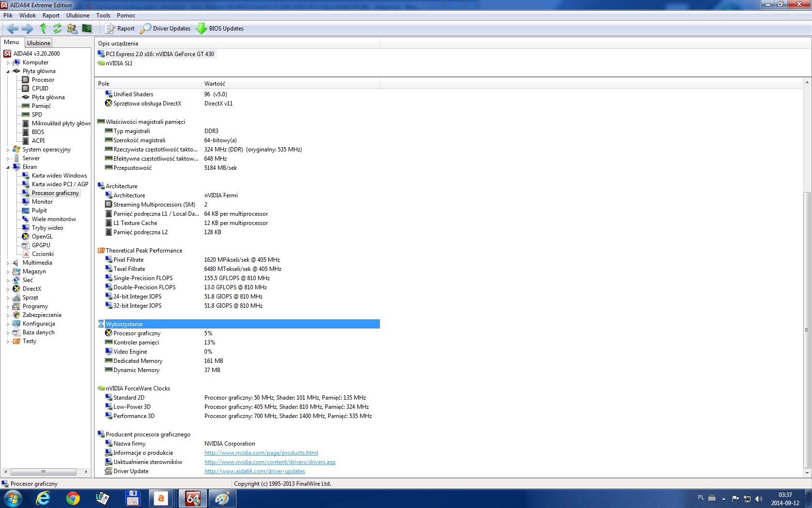
Task: Open the Windows Start menu
Action: point(13,498)
